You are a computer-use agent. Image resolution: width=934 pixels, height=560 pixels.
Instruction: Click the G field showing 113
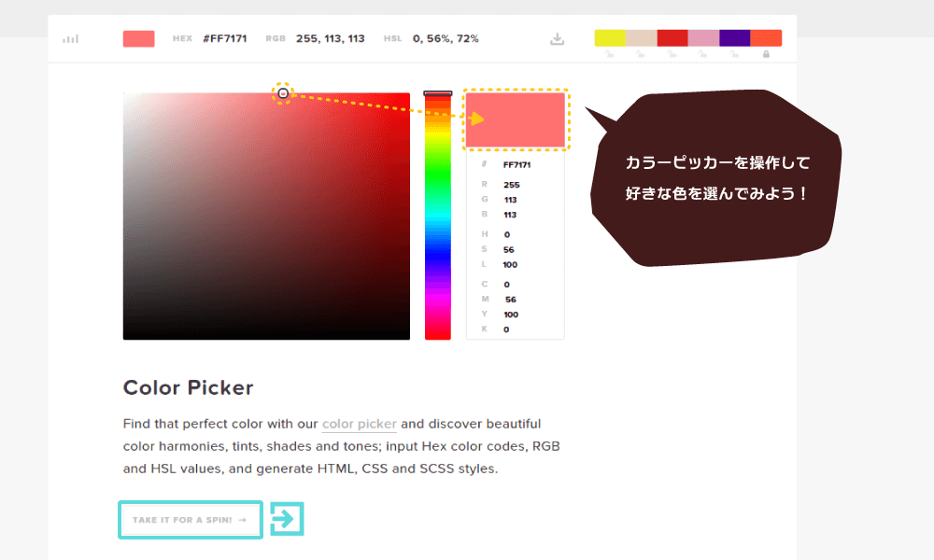tap(511, 200)
